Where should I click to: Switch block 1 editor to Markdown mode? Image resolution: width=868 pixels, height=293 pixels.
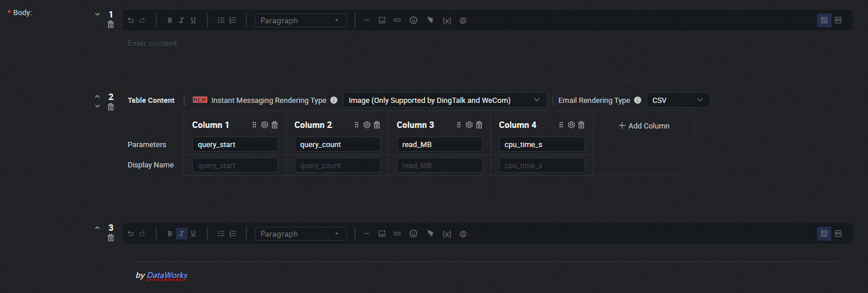[838, 20]
